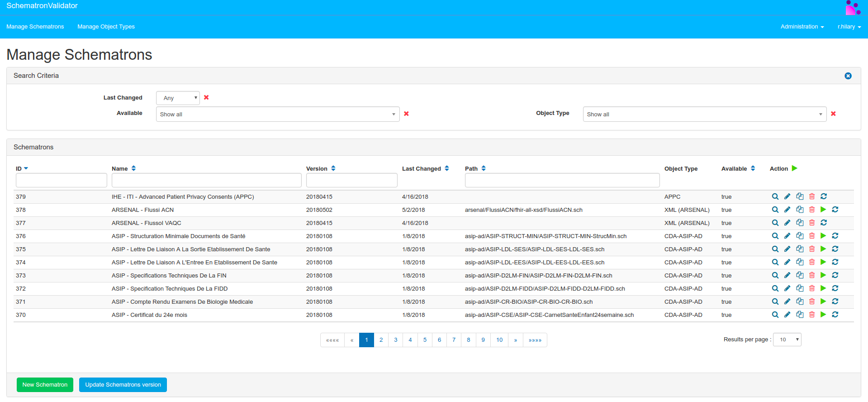Click the green play icon beside Action header

[x=794, y=168]
